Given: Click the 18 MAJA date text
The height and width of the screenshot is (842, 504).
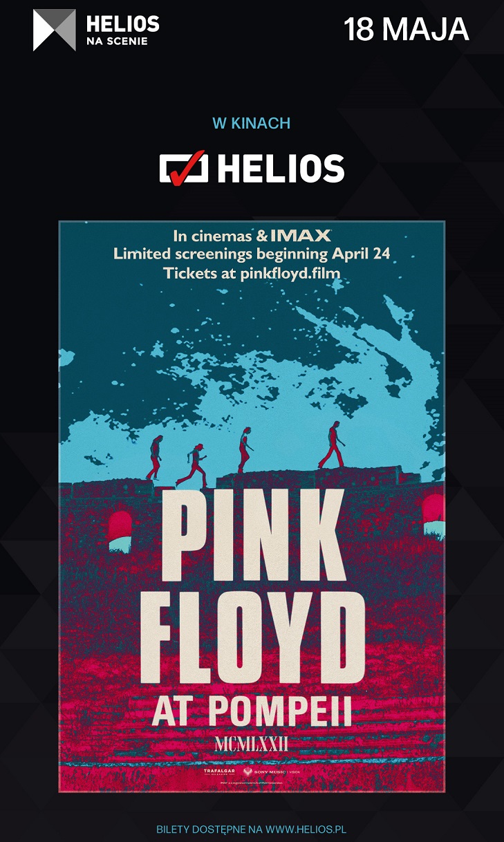Looking at the screenshot, I should pyautogui.click(x=407, y=30).
